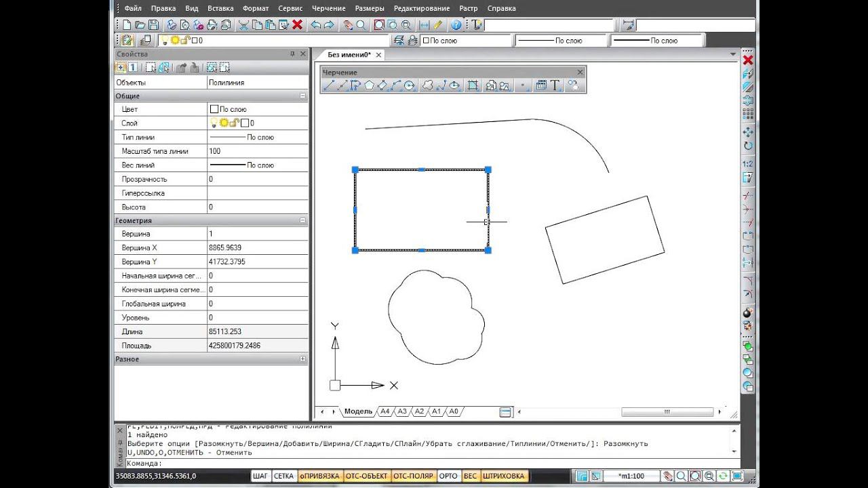Collapse the Геометрия section in the properties panel
This screenshot has height=488, width=868.
pyautogui.click(x=302, y=220)
